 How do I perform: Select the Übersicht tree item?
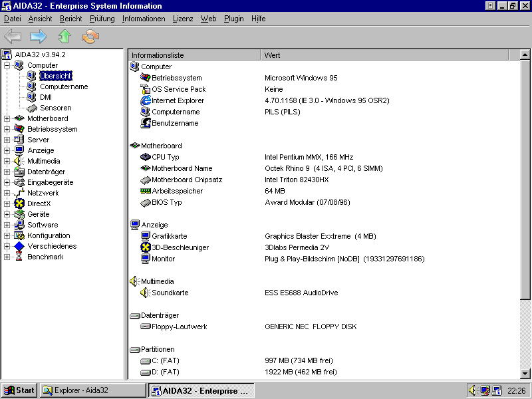(x=56, y=76)
